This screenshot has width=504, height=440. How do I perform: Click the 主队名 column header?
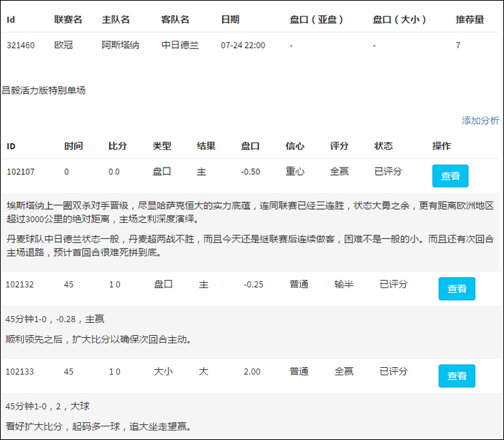(x=116, y=20)
